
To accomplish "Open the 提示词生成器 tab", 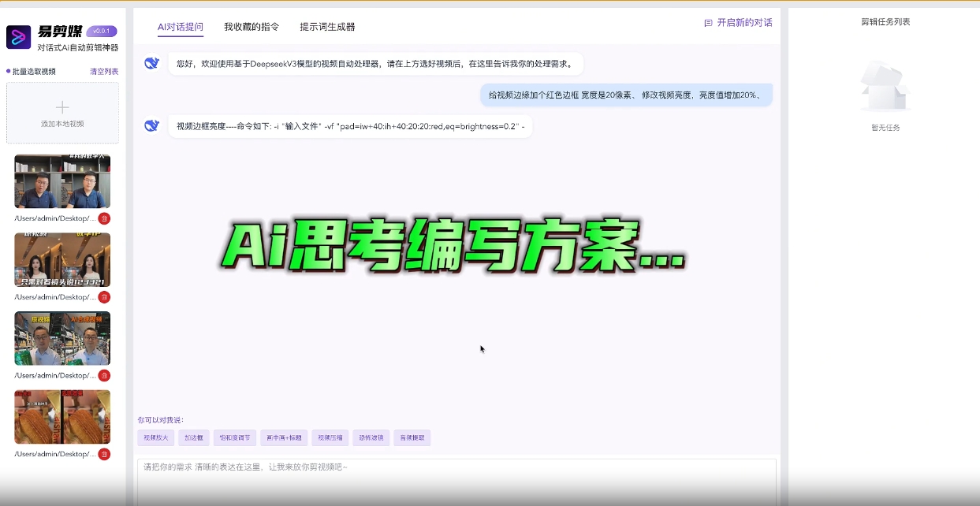I will tap(327, 27).
